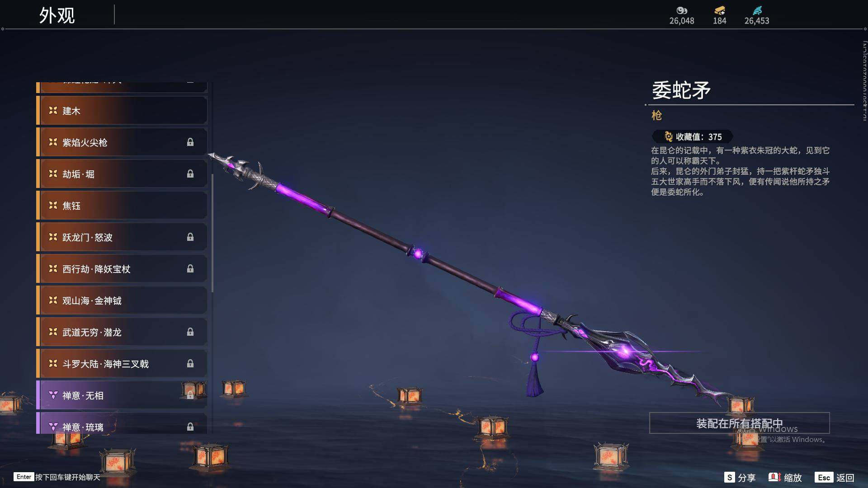Select the 武道无穷·潜龙 skin
This screenshot has height=488, width=868.
[x=122, y=332]
